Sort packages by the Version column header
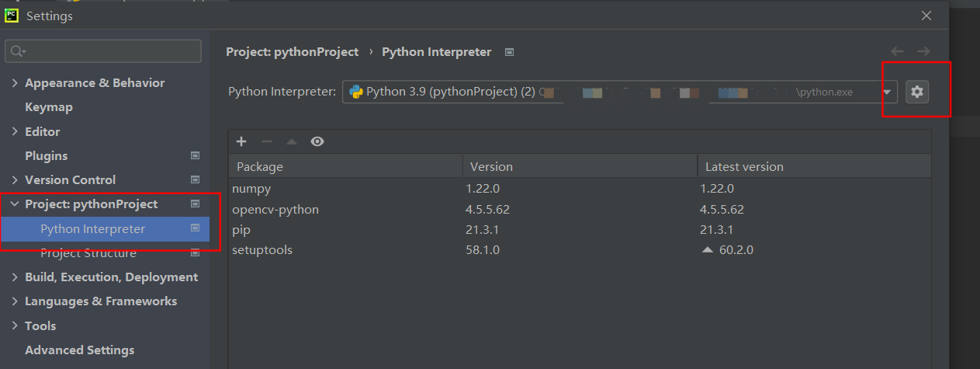This screenshot has height=369, width=980. click(x=491, y=166)
